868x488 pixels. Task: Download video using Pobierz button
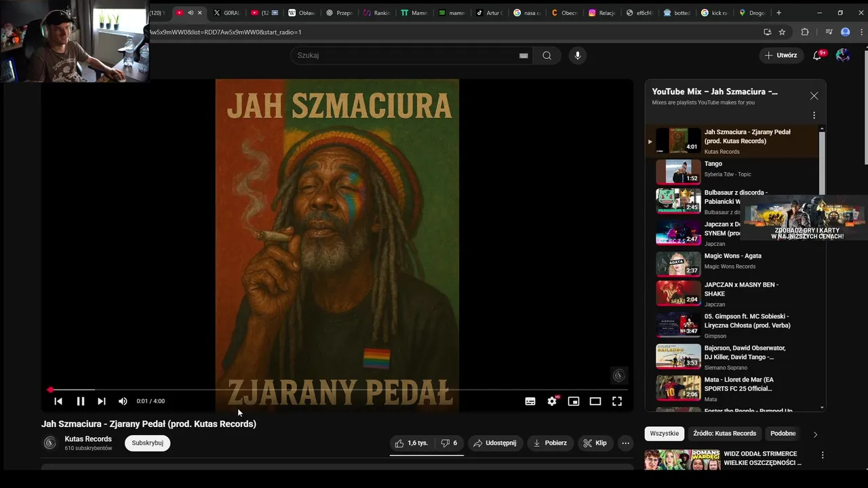[550, 443]
